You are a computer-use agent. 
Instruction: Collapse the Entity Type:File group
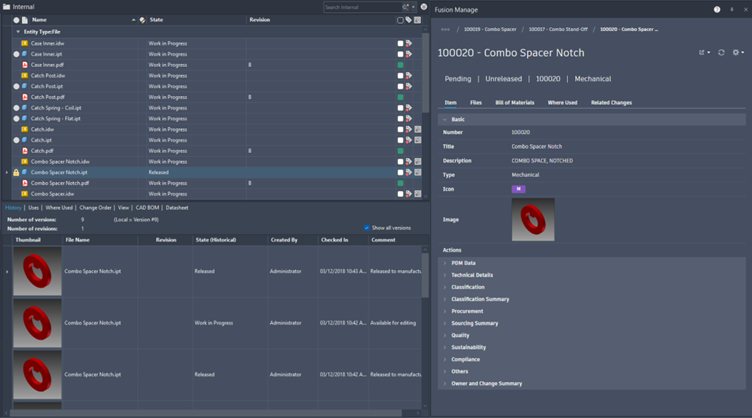[18, 32]
